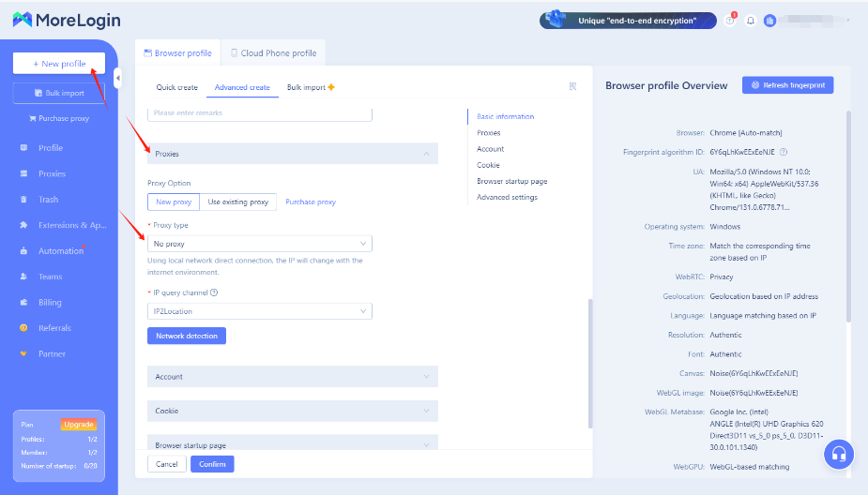The image size is (868, 495).
Task: Click the Partner heart icon
Action: click(23, 353)
